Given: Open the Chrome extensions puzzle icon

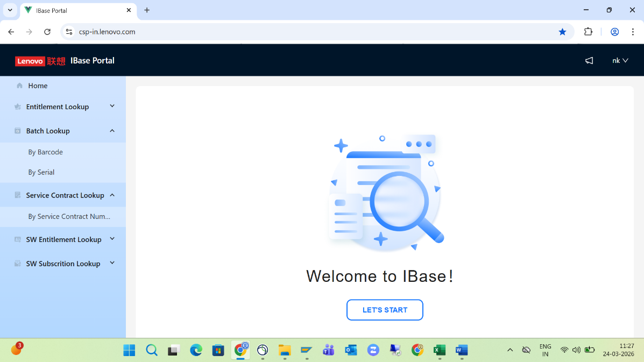Looking at the screenshot, I should pyautogui.click(x=588, y=32).
